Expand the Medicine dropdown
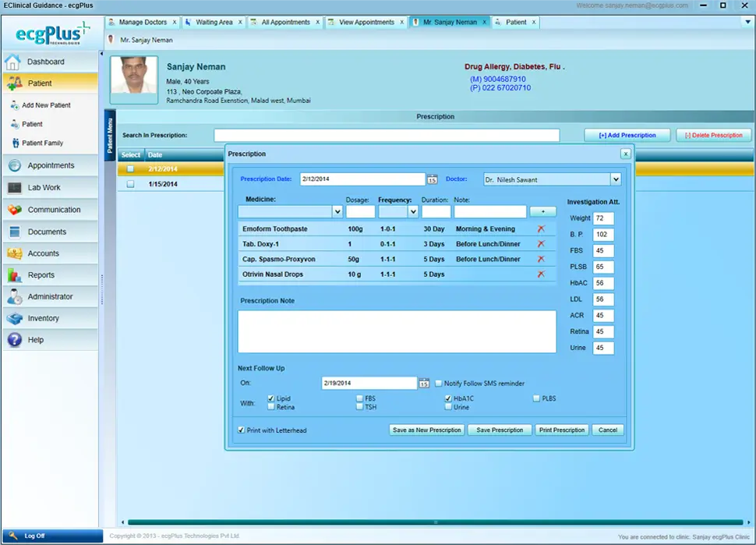The width and height of the screenshot is (756, 545). click(337, 211)
